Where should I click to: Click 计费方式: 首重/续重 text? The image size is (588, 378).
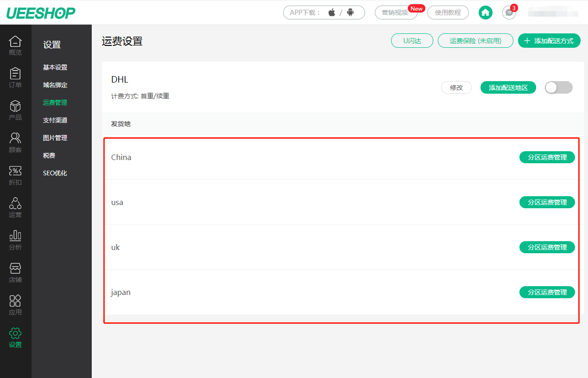click(x=140, y=96)
